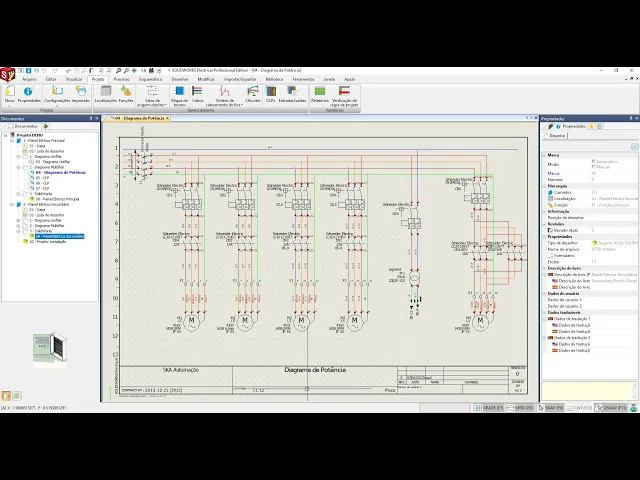Switch to Biblioteca ribbon tab
The height and width of the screenshot is (480, 640).
(274, 79)
